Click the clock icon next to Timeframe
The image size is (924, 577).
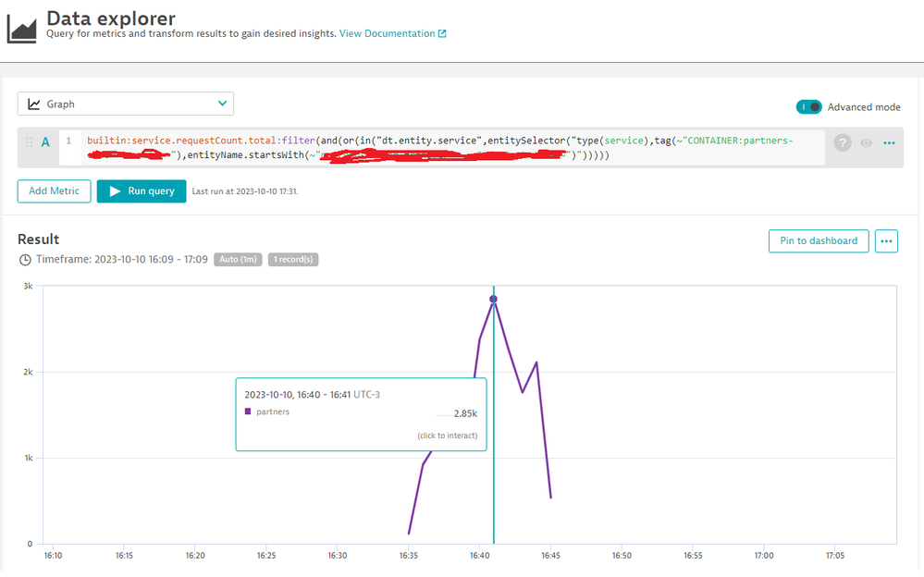pos(25,260)
